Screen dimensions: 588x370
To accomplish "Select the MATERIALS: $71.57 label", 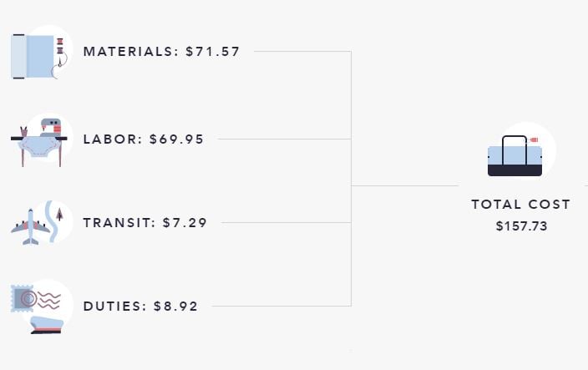I will tap(161, 52).
